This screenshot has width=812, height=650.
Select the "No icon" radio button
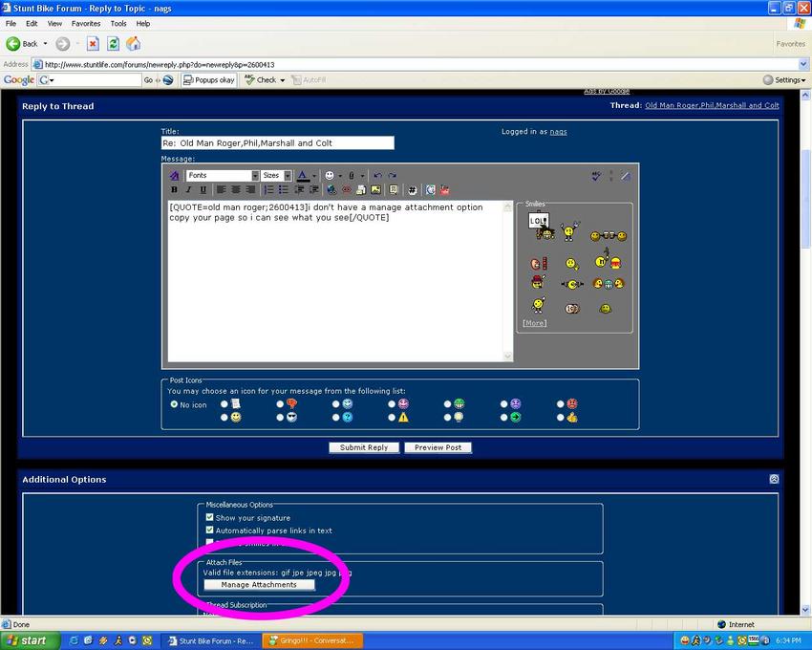173,404
